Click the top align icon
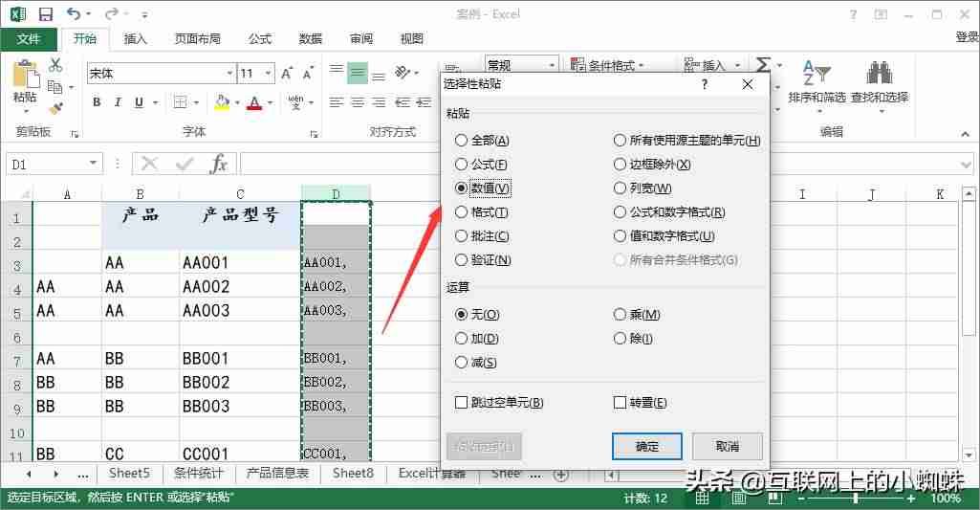 coord(337,71)
